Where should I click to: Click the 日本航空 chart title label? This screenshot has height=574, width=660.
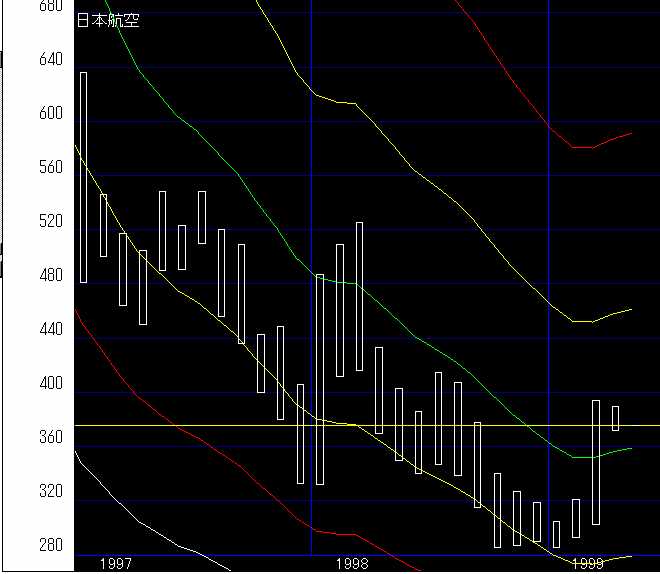108,20
